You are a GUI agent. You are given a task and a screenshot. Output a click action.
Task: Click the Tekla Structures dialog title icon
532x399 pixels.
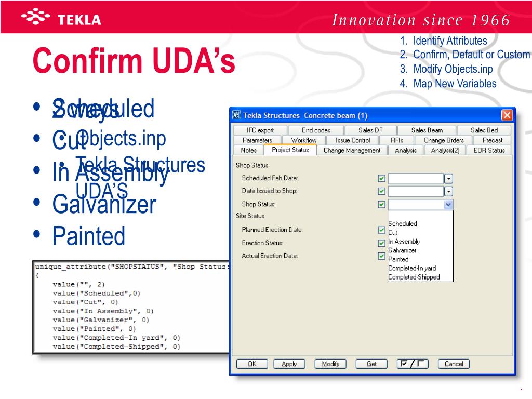pos(236,115)
